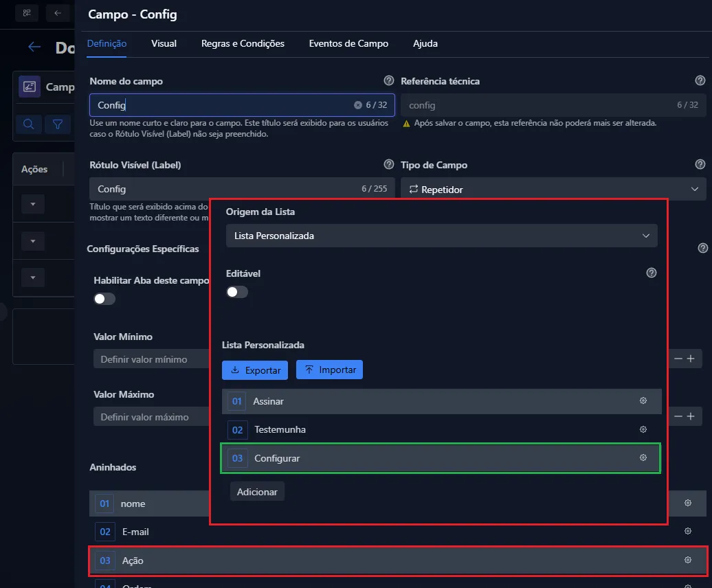Click Adicionar to add list item

pos(257,492)
